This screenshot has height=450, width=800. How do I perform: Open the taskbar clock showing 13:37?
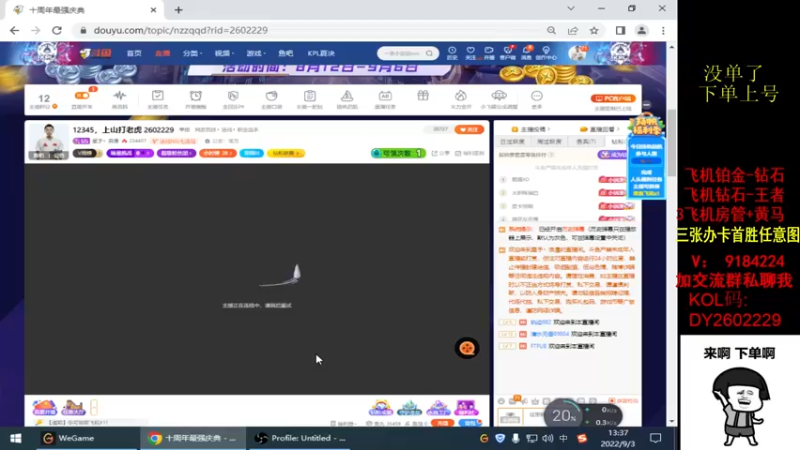pos(618,438)
